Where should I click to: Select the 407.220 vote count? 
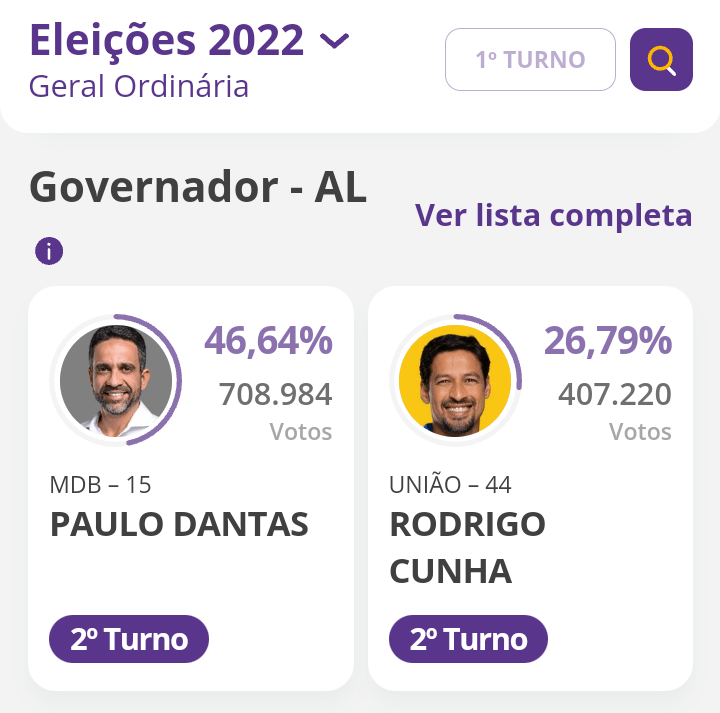coord(615,394)
